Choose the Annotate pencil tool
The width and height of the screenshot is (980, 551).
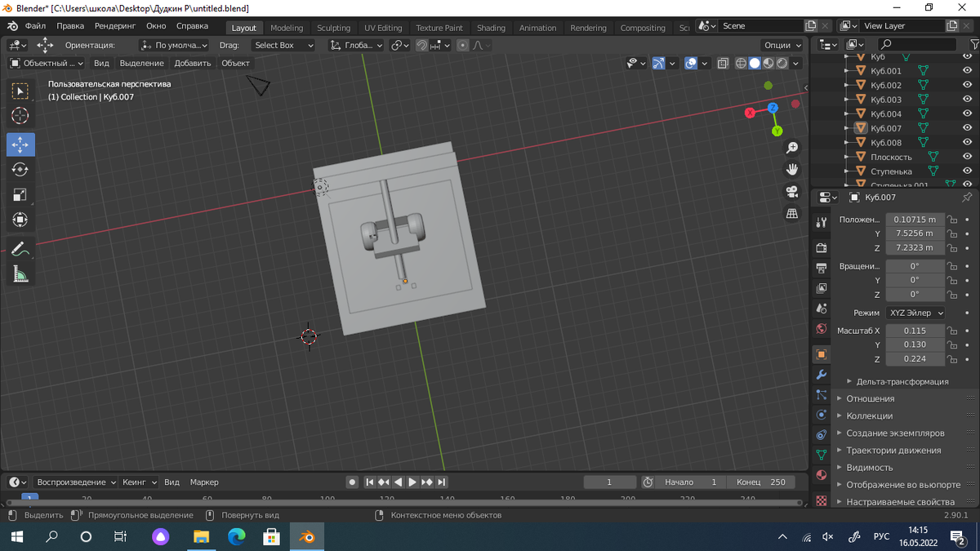(x=20, y=249)
